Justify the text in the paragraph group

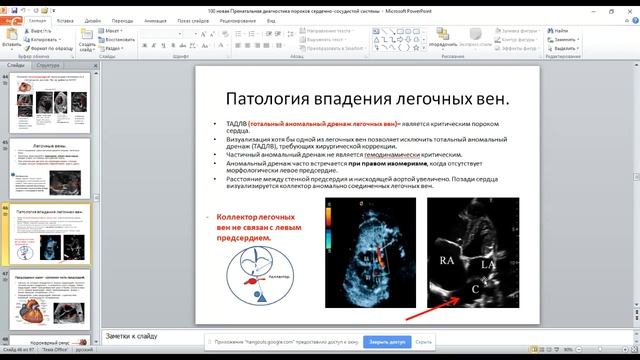266,46
